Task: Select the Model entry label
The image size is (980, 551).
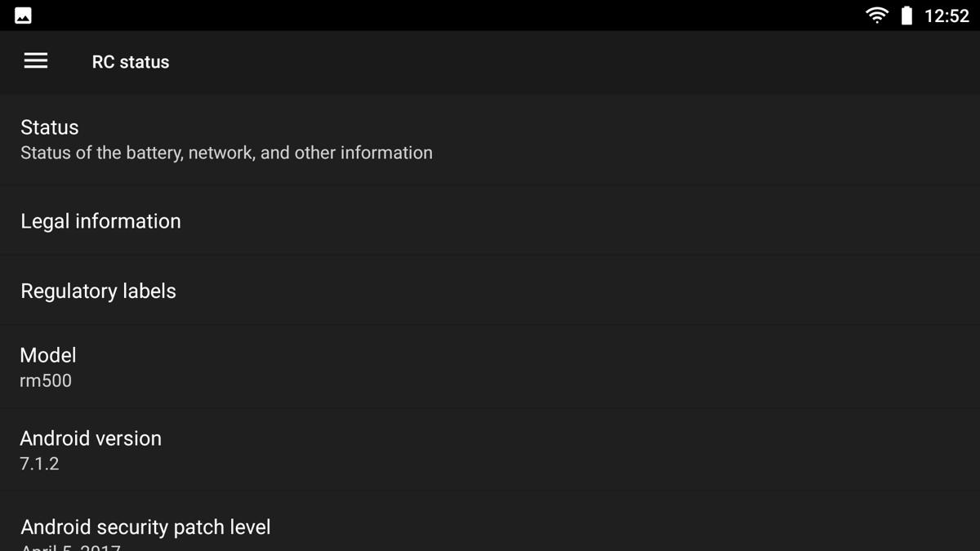Action: click(48, 355)
